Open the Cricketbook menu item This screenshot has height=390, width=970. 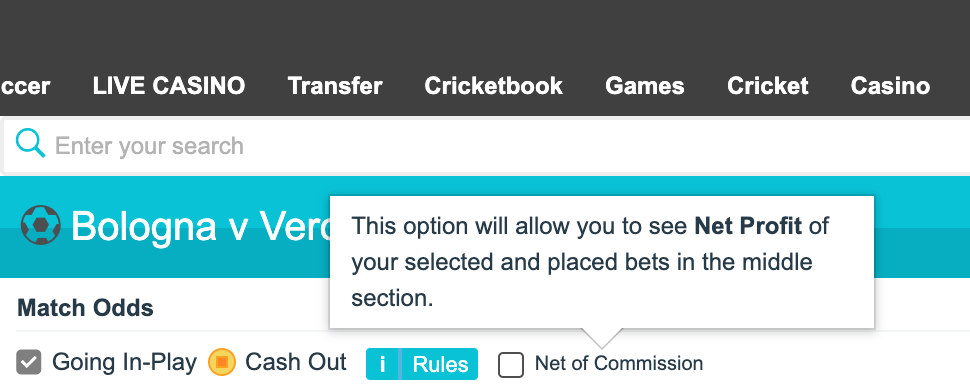tap(493, 85)
